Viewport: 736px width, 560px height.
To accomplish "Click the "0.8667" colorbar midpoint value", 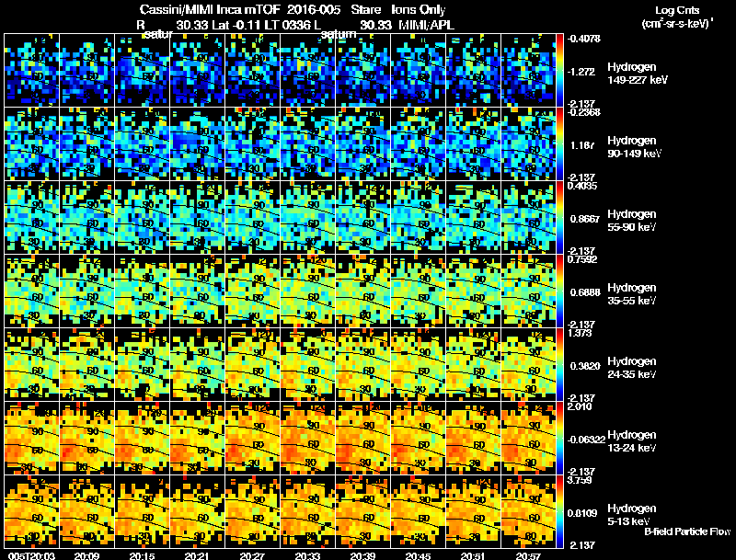I will click(585, 219).
